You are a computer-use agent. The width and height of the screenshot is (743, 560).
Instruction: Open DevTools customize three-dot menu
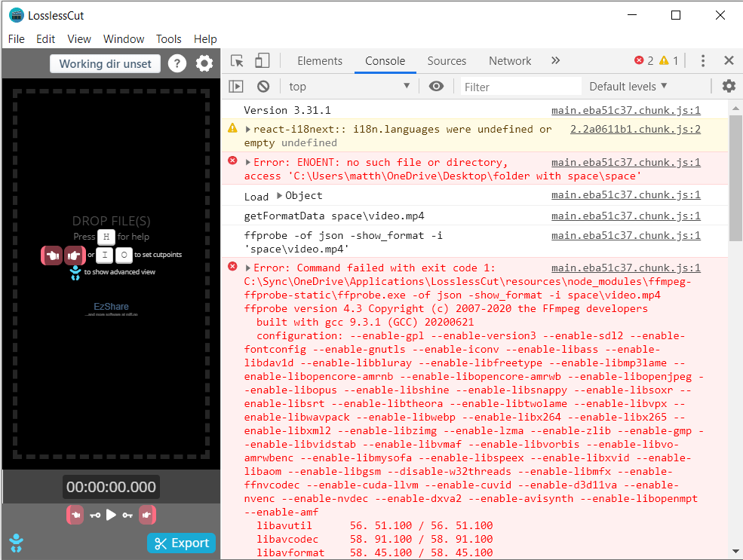click(x=703, y=60)
